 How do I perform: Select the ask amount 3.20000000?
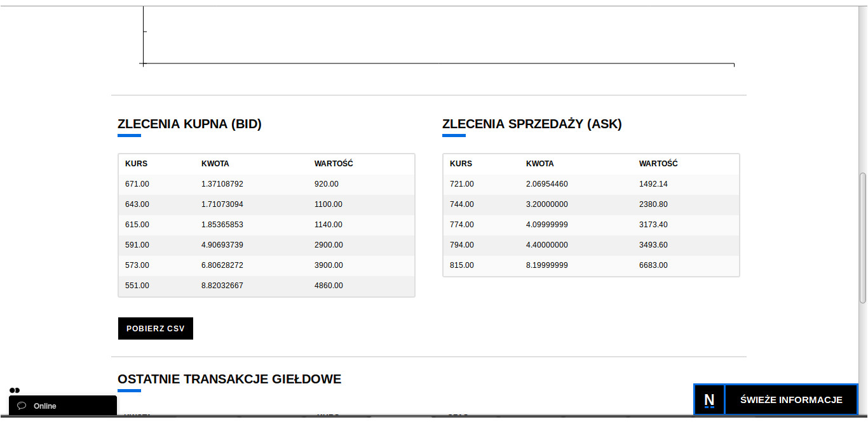point(547,204)
